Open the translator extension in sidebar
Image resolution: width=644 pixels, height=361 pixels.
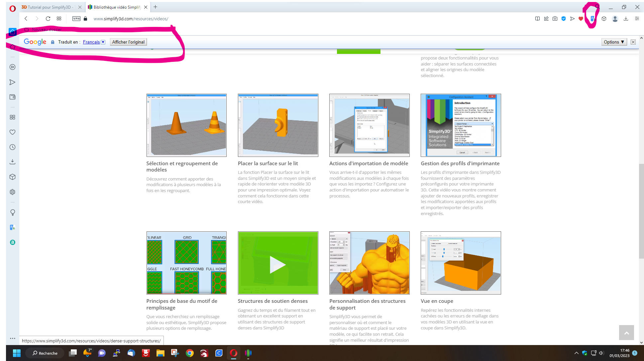click(x=12, y=227)
